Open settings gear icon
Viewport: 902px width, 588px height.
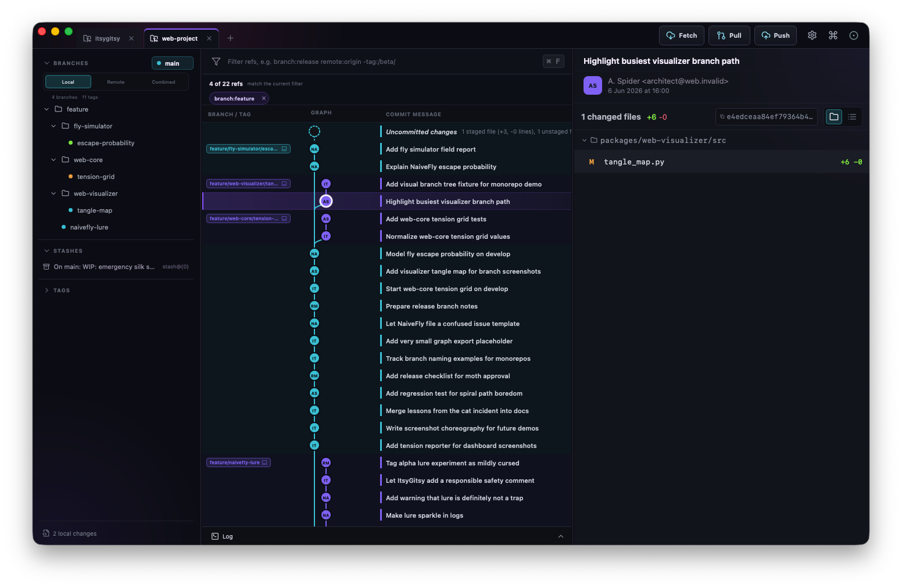(812, 35)
